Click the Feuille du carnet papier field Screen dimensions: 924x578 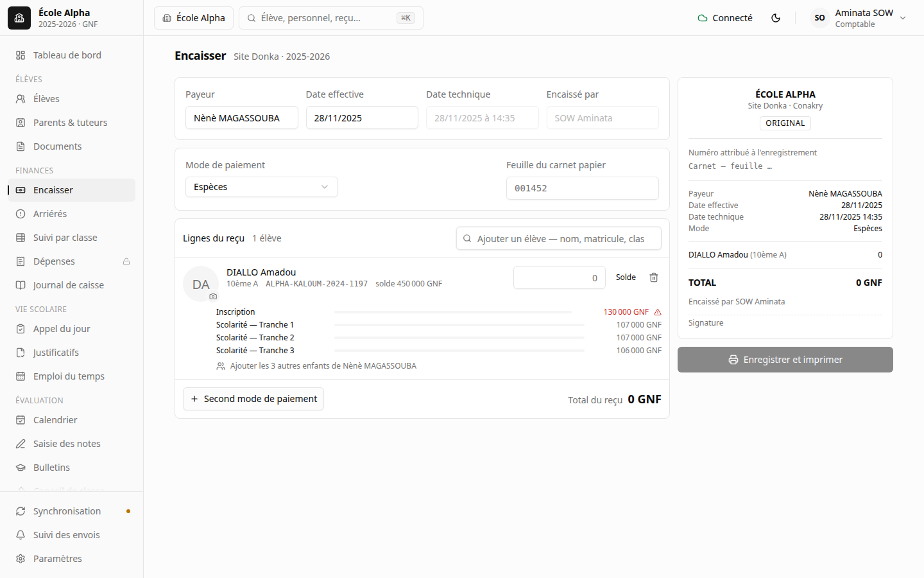point(583,188)
